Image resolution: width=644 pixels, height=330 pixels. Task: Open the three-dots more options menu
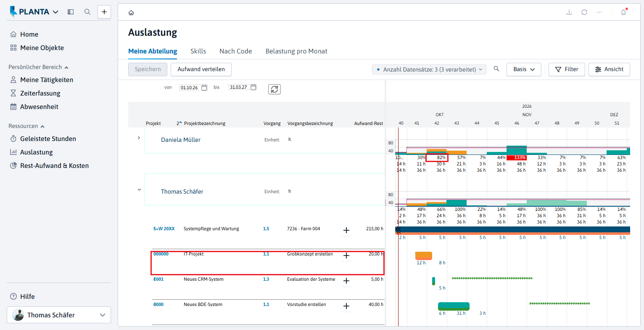pyautogui.click(x=599, y=12)
